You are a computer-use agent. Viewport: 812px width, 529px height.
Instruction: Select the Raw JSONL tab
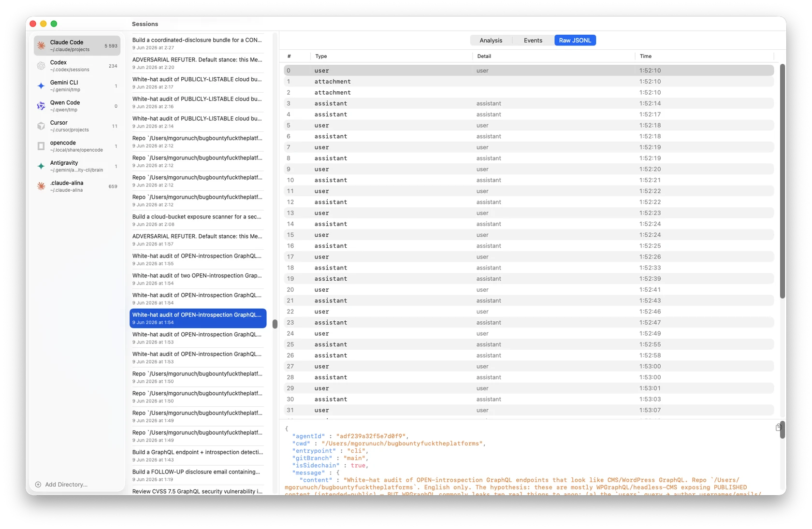575,41
